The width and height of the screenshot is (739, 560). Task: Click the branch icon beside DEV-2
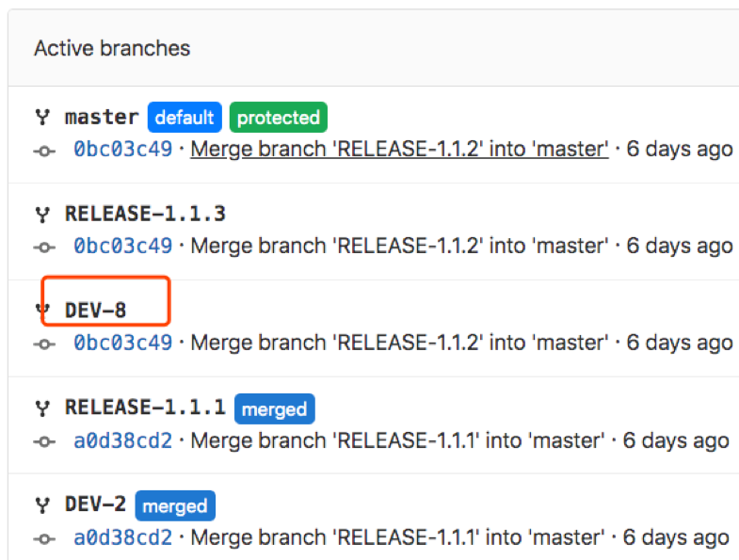[x=42, y=504]
